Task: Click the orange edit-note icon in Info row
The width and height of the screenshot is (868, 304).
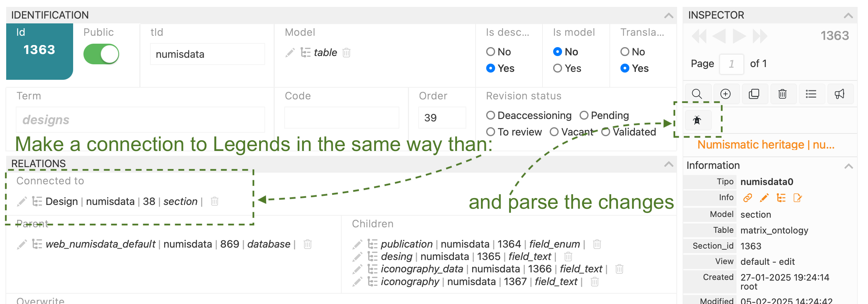Action: tap(798, 198)
